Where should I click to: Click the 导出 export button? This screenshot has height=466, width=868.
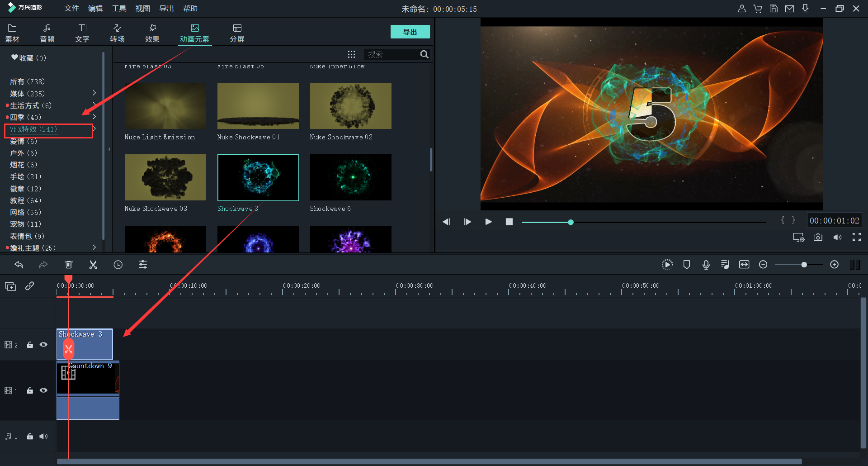410,32
